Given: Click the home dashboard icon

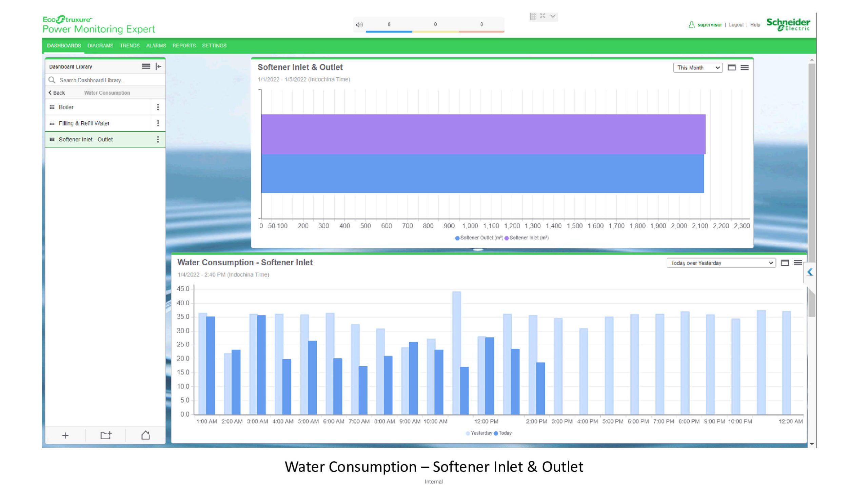Looking at the screenshot, I should pos(145,435).
